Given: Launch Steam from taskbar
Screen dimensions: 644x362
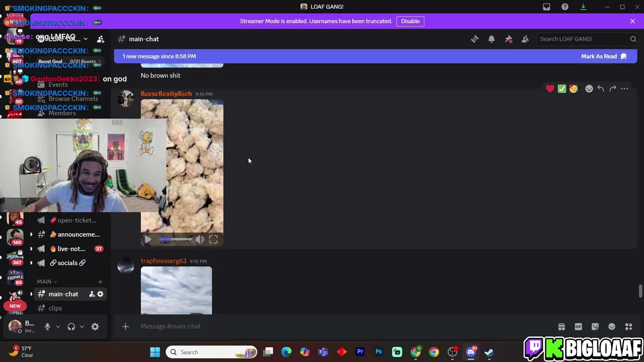Looking at the screenshot, I should 489,352.
